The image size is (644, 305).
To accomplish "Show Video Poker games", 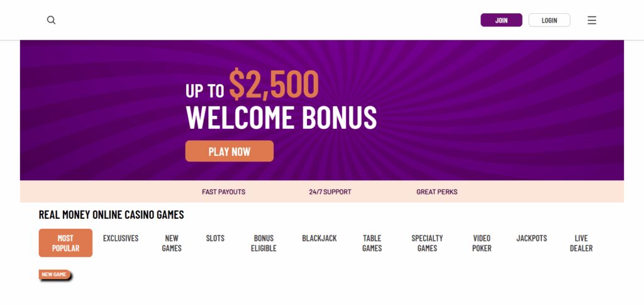I will pos(482,243).
